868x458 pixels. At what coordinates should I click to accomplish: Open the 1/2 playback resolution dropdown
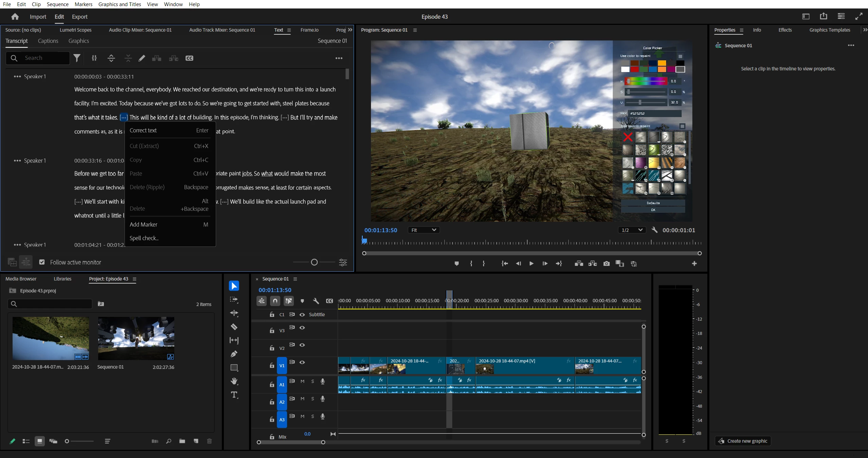[632, 230]
